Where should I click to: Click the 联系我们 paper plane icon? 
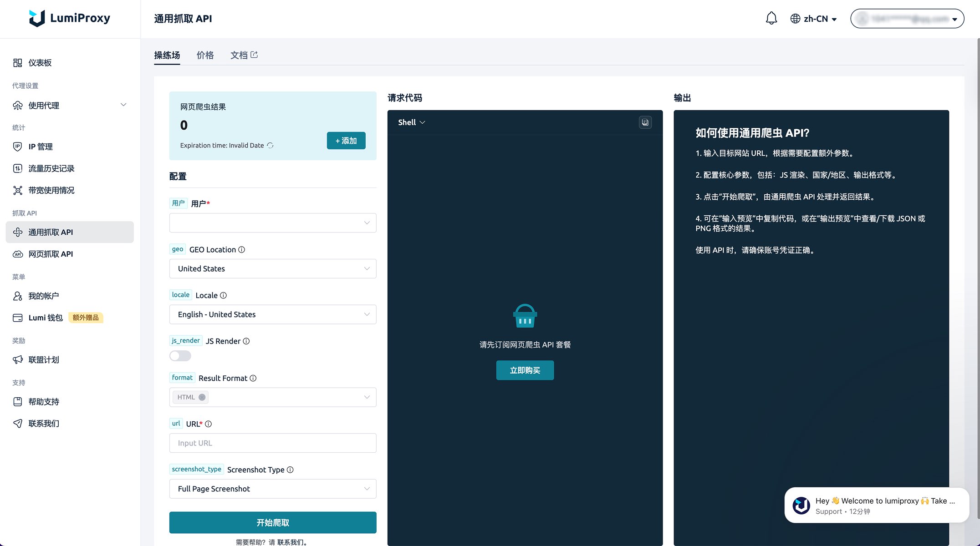point(18,423)
